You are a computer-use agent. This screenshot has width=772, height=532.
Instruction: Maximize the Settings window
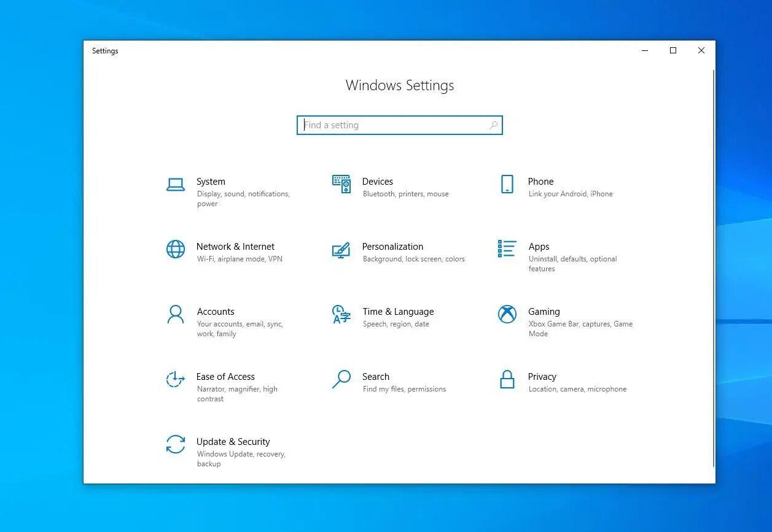click(x=673, y=51)
